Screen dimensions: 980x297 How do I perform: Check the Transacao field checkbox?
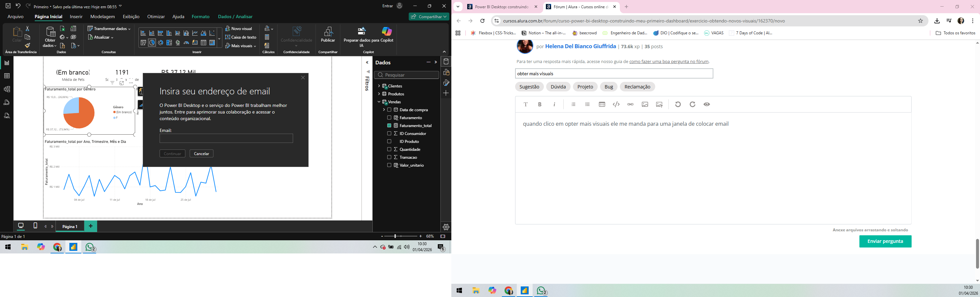[x=389, y=158]
